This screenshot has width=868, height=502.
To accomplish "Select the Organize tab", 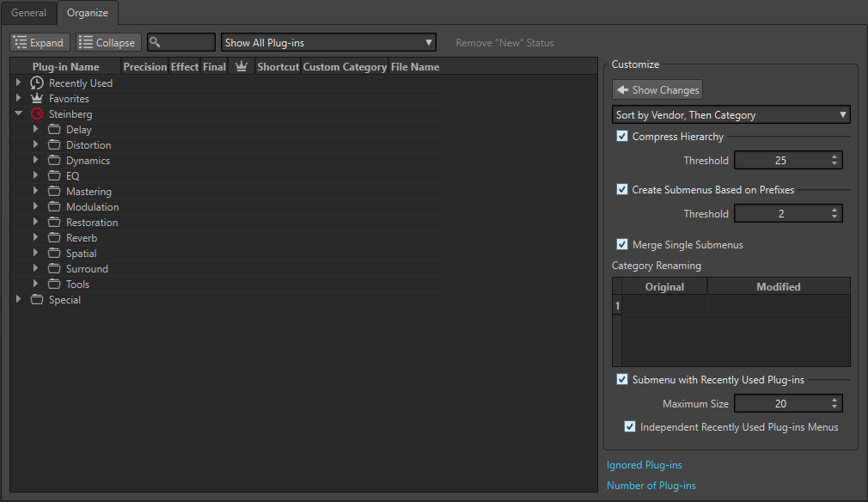I will click(x=88, y=13).
